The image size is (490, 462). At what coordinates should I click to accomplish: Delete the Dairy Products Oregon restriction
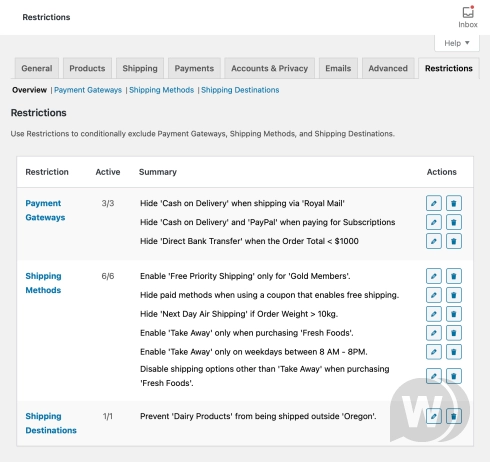(x=454, y=416)
